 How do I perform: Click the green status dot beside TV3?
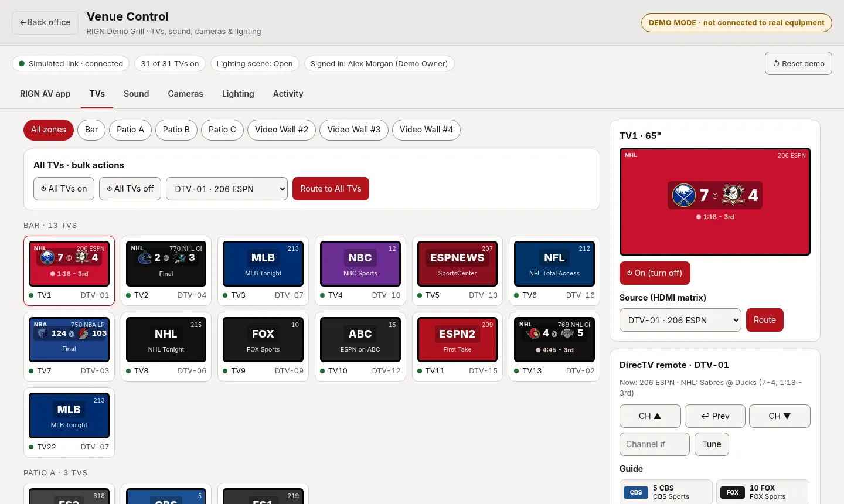tap(226, 295)
